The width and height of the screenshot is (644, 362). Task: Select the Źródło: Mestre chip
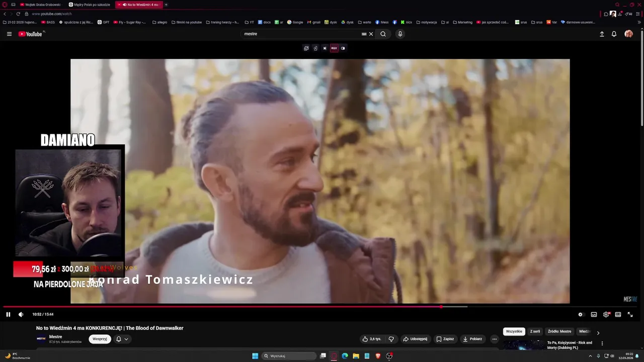coord(559,332)
